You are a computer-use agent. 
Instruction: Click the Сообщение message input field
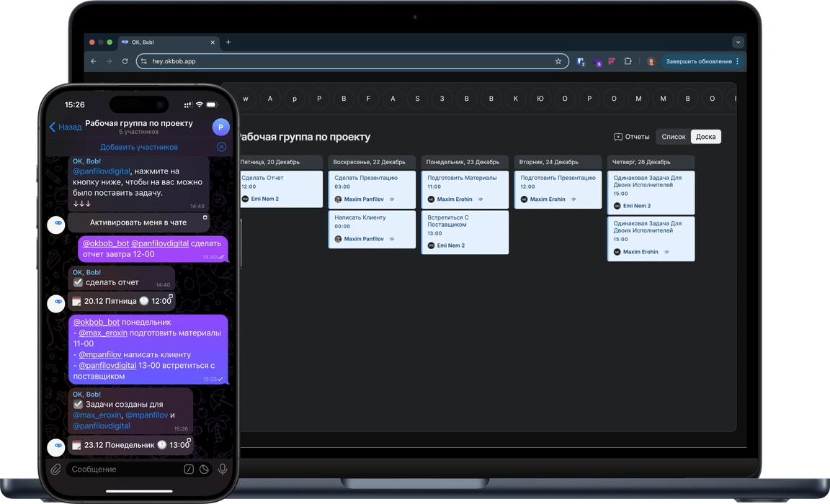[x=122, y=469]
